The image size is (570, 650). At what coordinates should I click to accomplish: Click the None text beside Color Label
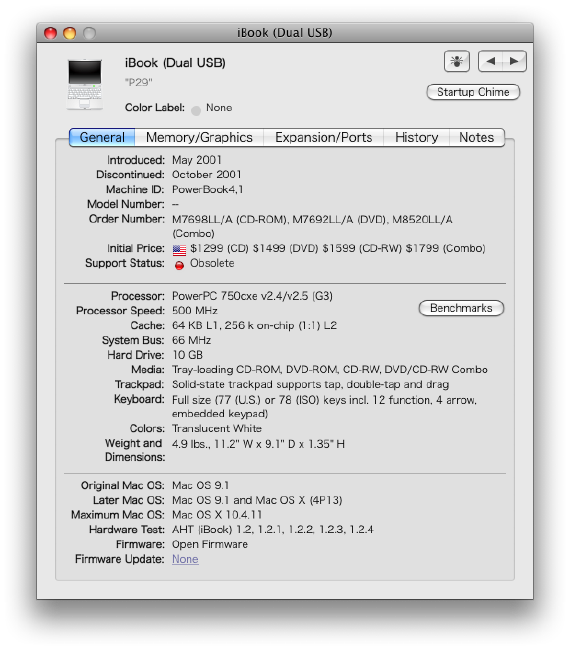219,108
